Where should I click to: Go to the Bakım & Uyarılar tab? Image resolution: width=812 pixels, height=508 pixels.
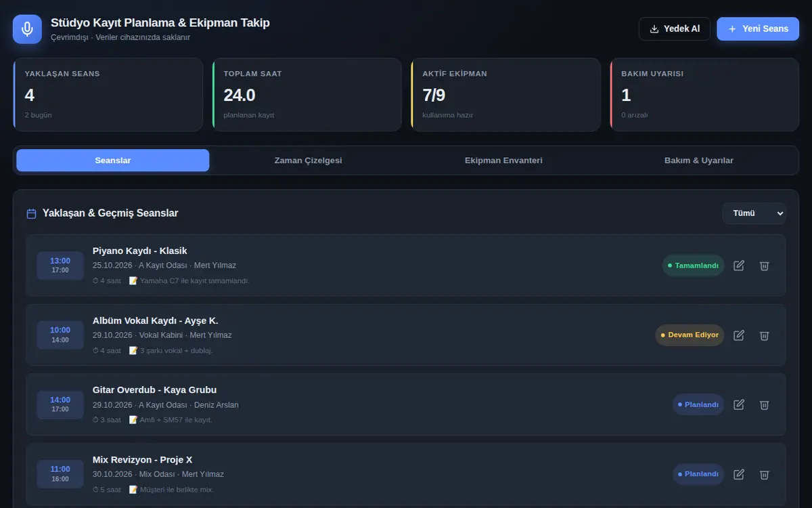click(x=699, y=161)
